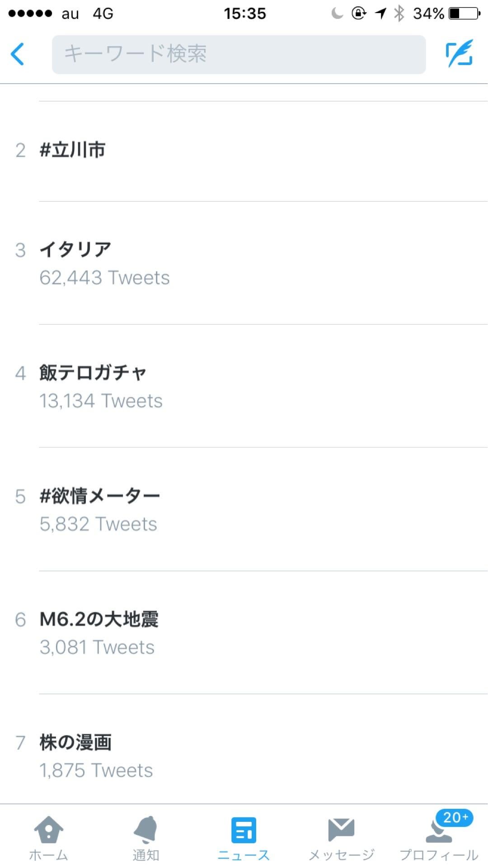The width and height of the screenshot is (488, 868).
Task: Open the #欲情メーター hashtag trend
Action: click(x=100, y=496)
